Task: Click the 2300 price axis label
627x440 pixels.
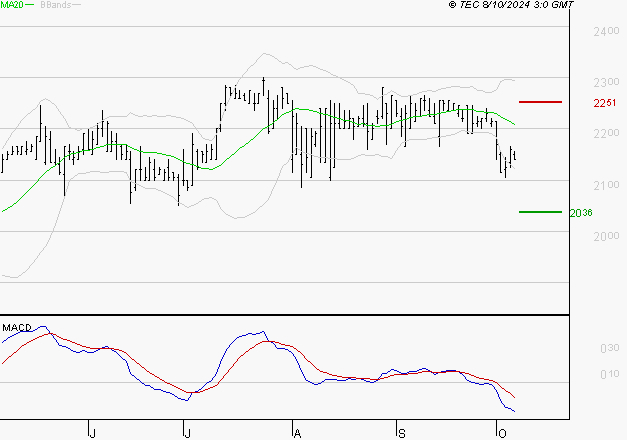Action: pos(606,82)
